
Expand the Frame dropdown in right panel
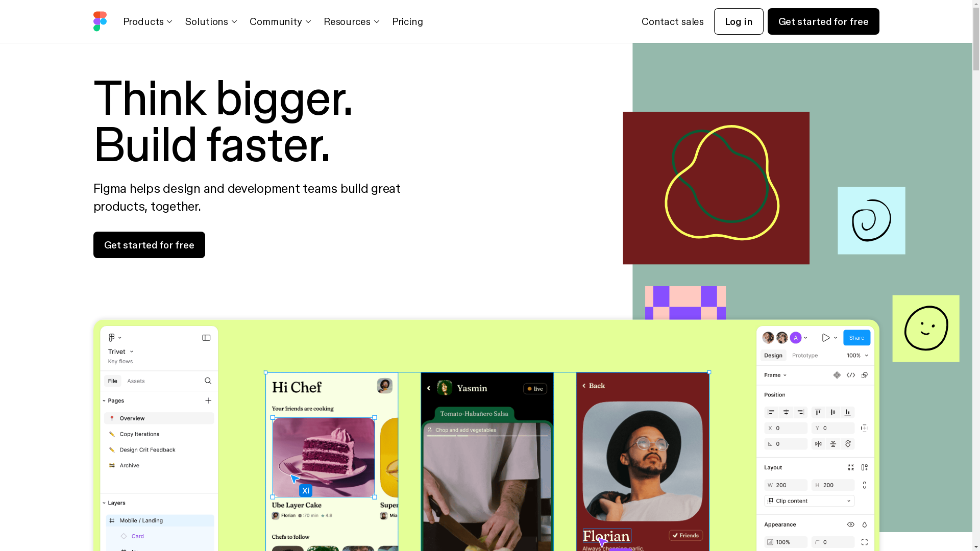[777, 375]
